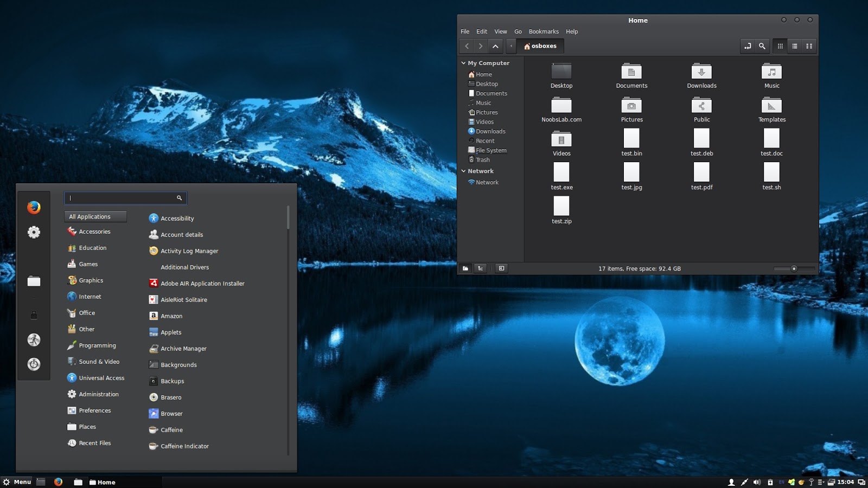This screenshot has height=488, width=868.
Task: Open Firefox from the menu sidebar
Action: pos(34,207)
